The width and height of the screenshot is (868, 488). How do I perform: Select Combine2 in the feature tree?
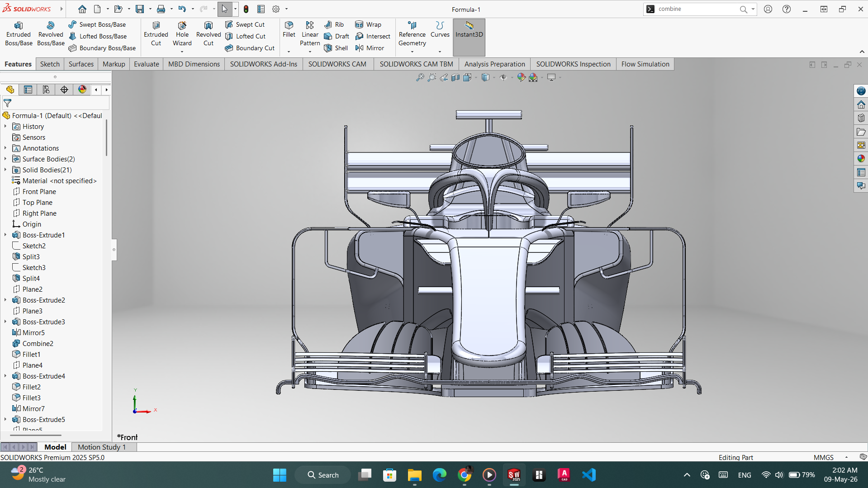tap(38, 343)
